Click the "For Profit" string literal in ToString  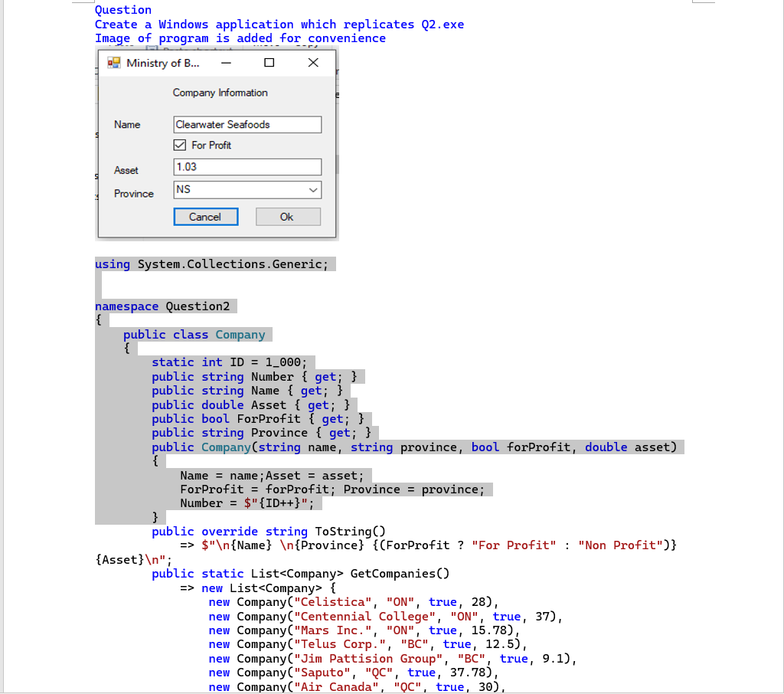tap(514, 545)
